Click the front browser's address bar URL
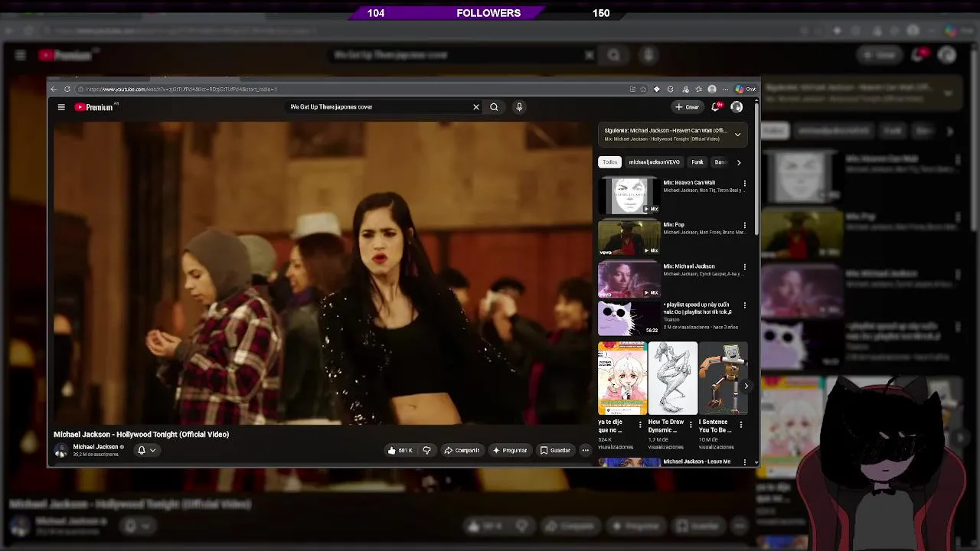This screenshot has height=551, width=980. click(x=181, y=89)
